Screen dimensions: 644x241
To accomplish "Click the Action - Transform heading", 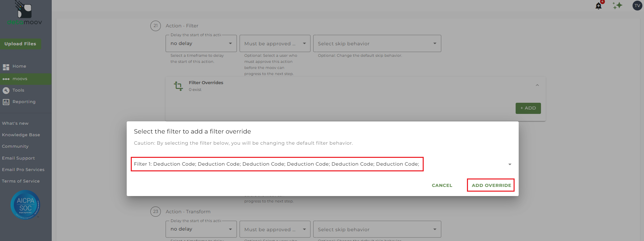I will click(x=188, y=212).
